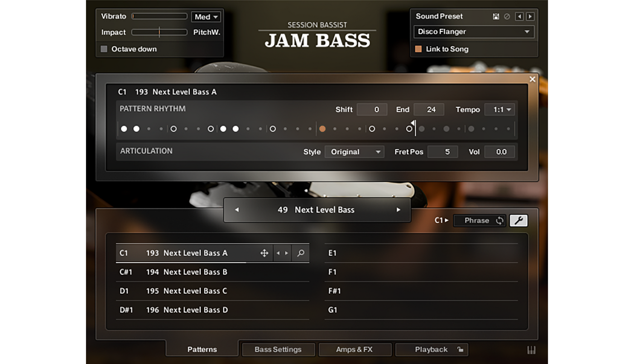This screenshot has width=634, height=364.
Task: Switch to the song after 49 Next Level Bass
Action: 398,210
